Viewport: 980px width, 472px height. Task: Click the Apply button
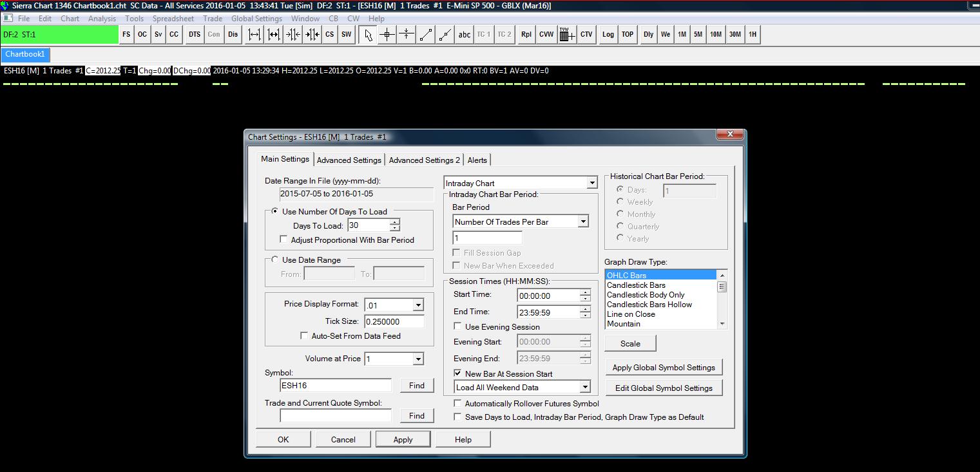tap(403, 439)
